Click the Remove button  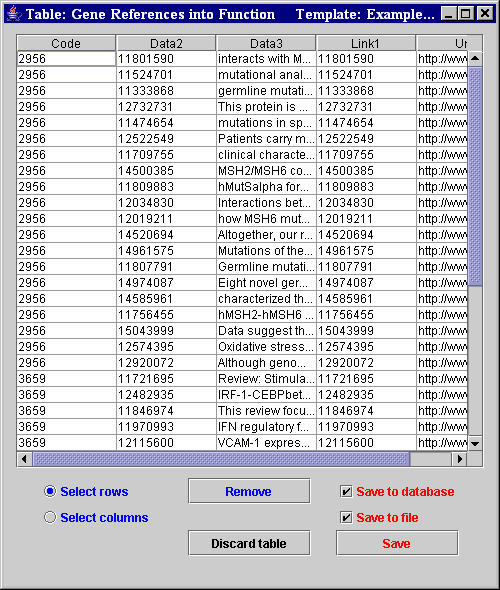[249, 491]
